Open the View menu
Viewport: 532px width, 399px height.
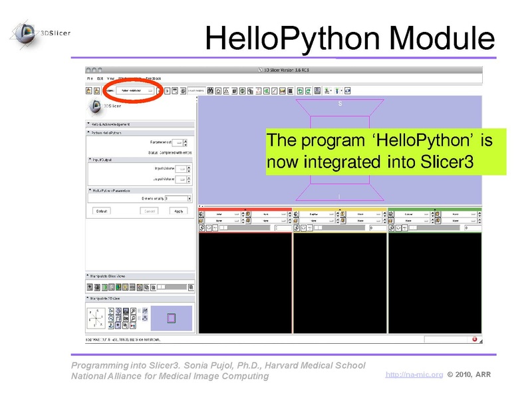pyautogui.click(x=110, y=78)
